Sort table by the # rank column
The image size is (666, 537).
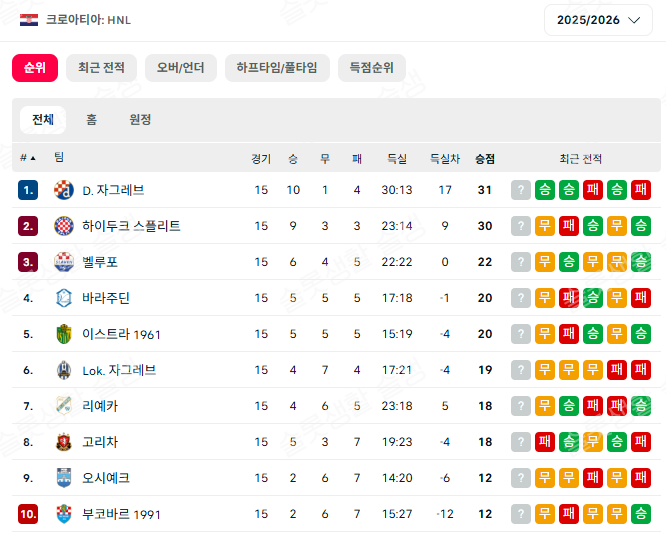point(28,158)
